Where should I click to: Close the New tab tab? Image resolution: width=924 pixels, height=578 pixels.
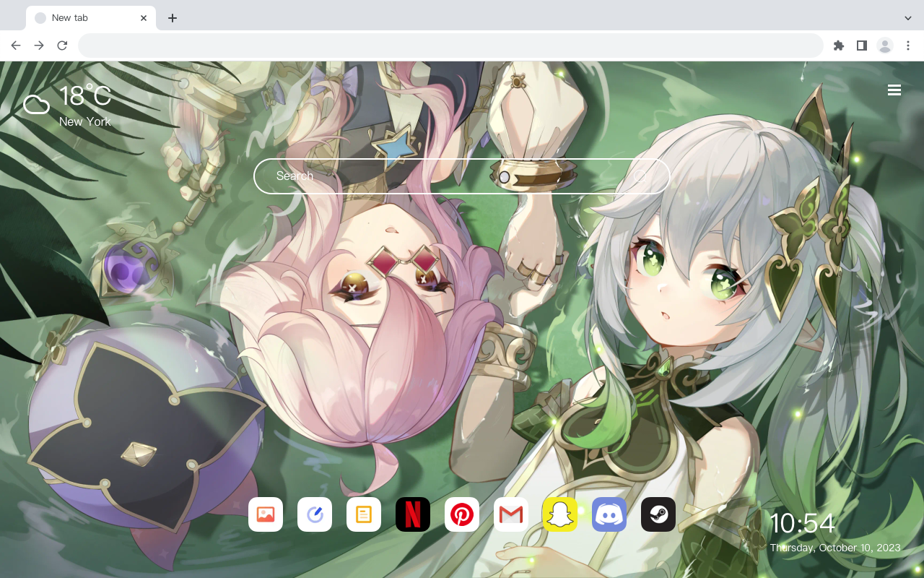tap(144, 18)
